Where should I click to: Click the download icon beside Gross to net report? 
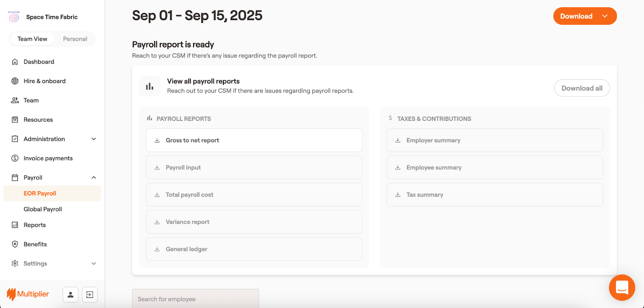coord(157,140)
